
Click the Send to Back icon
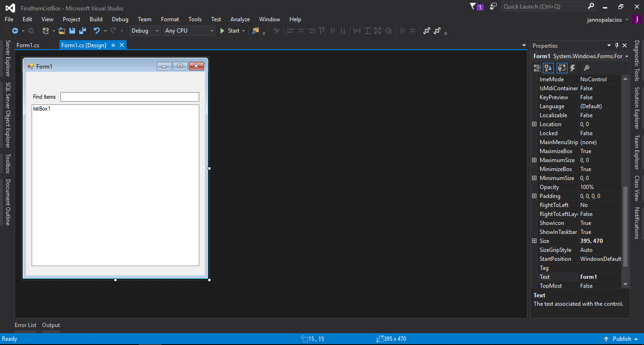tap(437, 31)
